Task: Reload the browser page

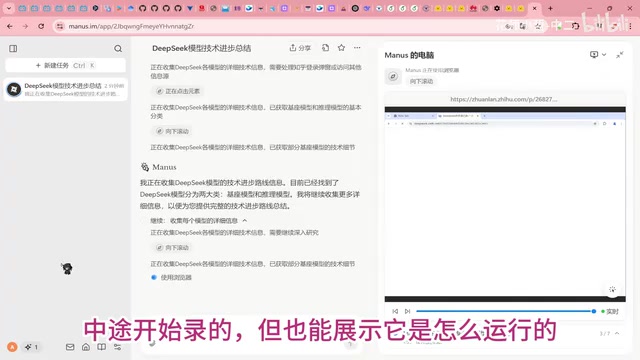Action: 41,26
